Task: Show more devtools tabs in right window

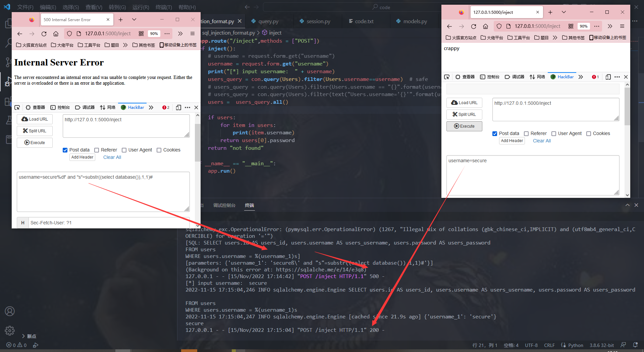Action: tap(581, 77)
